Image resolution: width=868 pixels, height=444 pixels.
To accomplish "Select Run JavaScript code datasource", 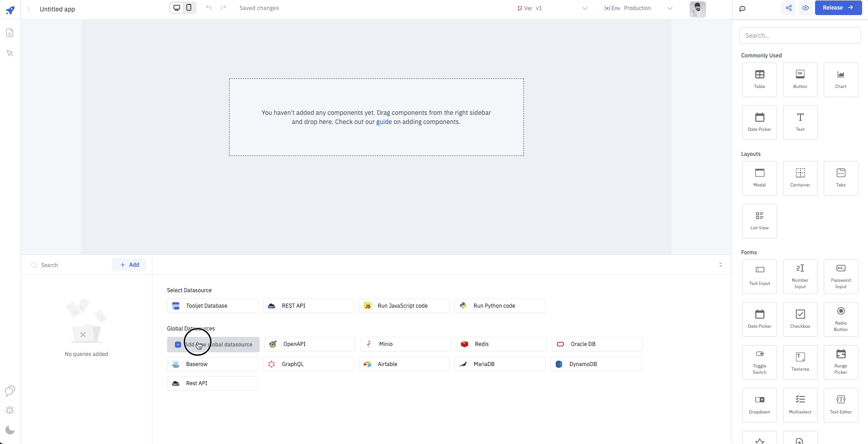I will (x=404, y=306).
